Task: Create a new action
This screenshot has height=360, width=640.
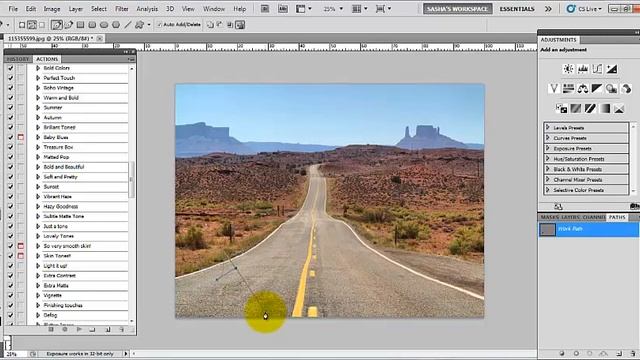Action: tap(108, 329)
